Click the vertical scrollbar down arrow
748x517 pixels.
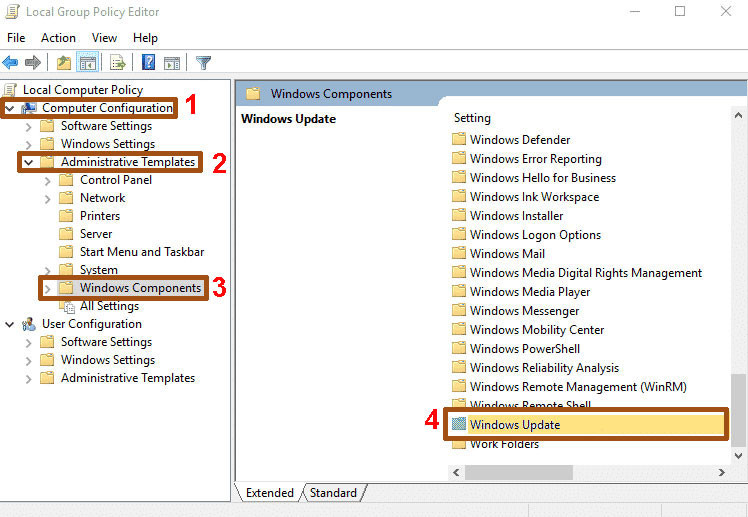click(738, 455)
